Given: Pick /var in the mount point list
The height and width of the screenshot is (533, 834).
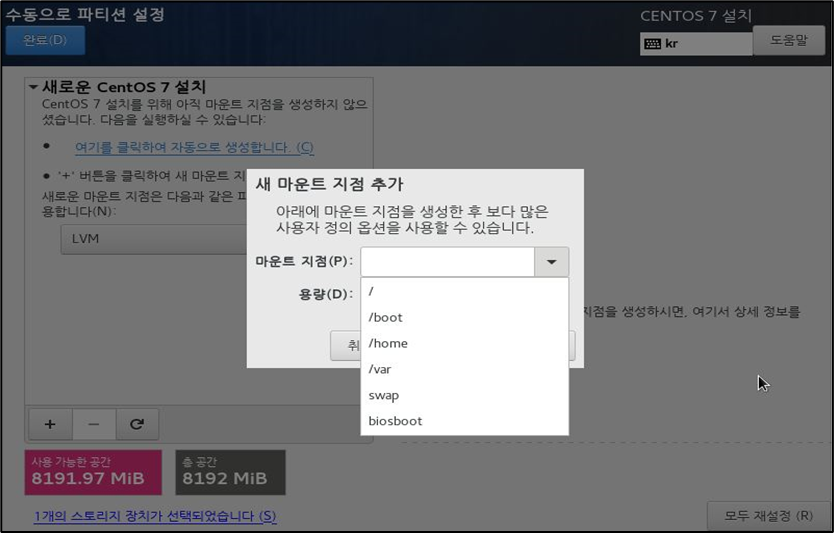Looking at the screenshot, I should pos(464,369).
